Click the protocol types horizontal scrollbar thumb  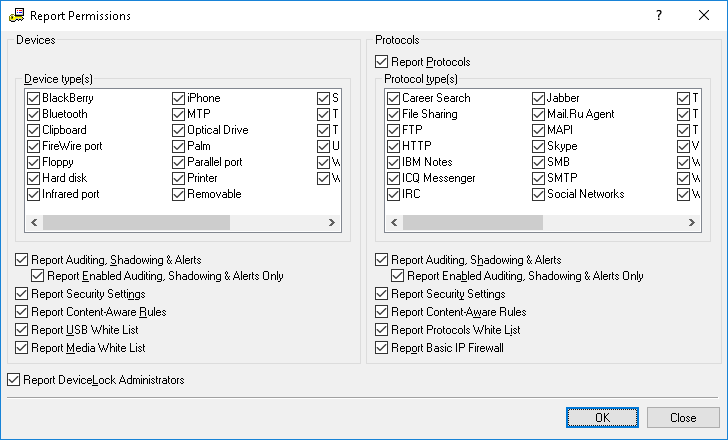pos(496,222)
